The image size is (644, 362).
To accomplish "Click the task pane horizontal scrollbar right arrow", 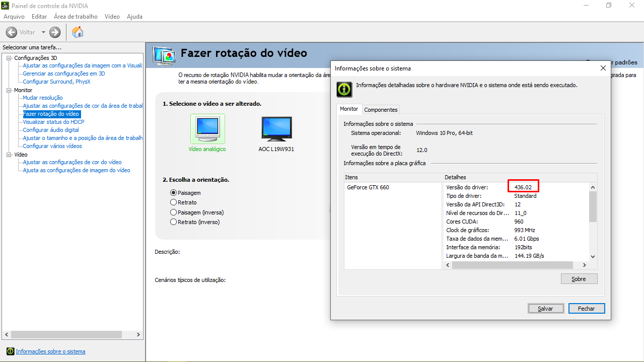I will pos(139,334).
